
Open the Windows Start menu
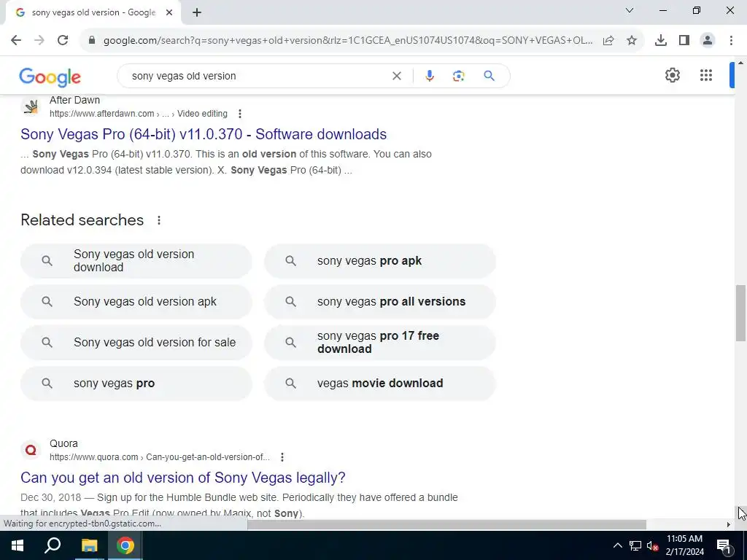coord(18,545)
